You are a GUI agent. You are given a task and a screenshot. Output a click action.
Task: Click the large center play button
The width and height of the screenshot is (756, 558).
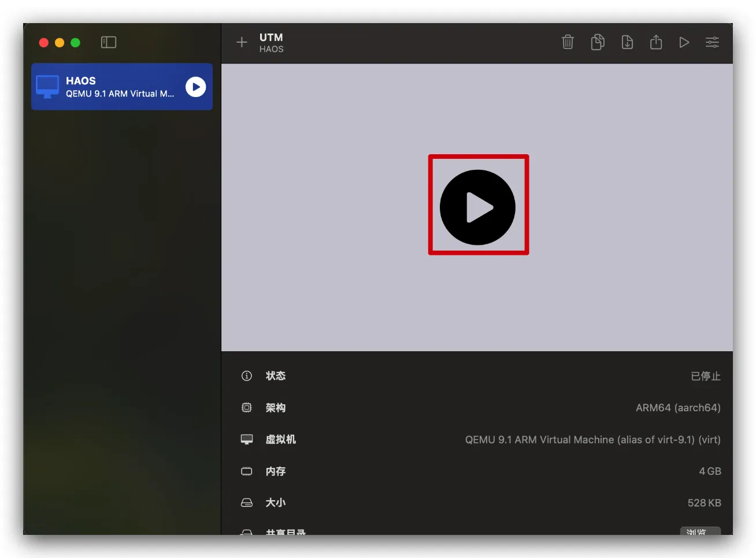pos(478,207)
